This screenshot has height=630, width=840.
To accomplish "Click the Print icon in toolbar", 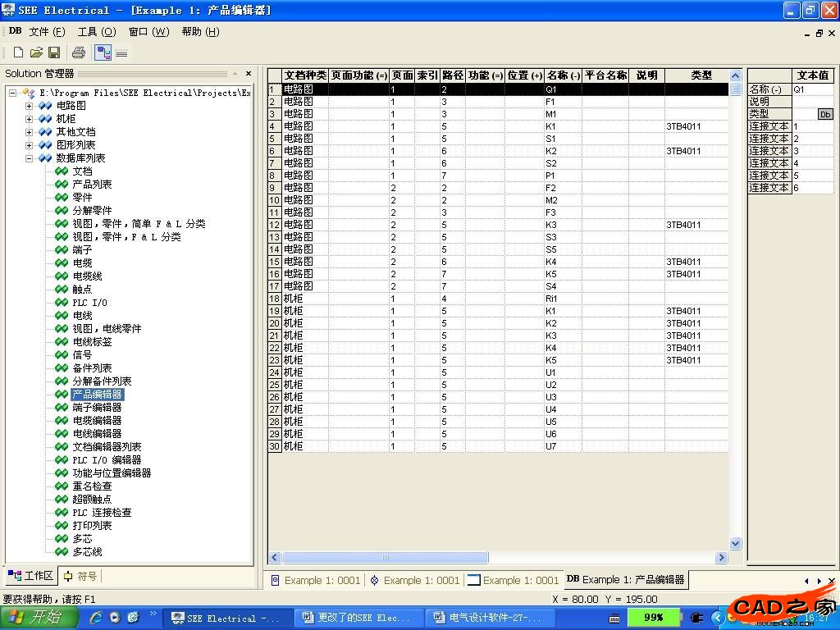I will click(x=79, y=52).
